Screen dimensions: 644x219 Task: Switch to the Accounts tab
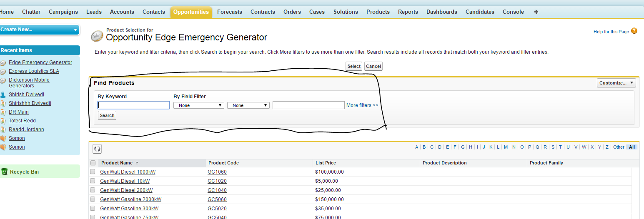tap(122, 12)
